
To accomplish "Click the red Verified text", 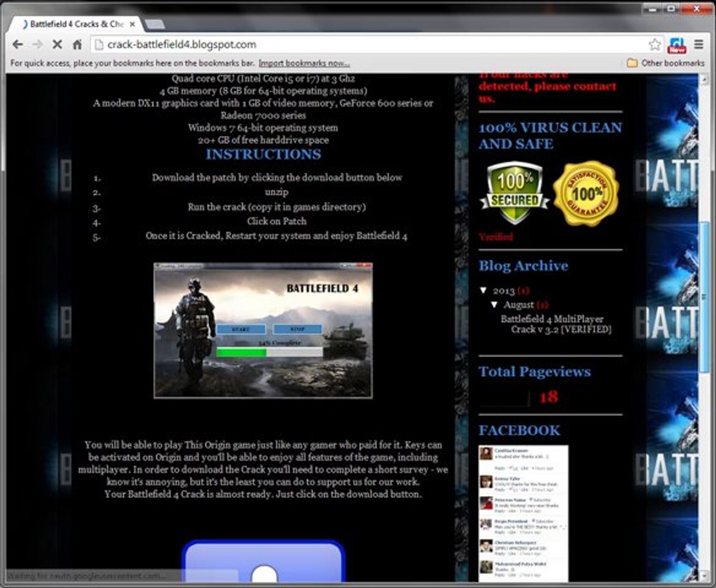I will pyautogui.click(x=496, y=236).
